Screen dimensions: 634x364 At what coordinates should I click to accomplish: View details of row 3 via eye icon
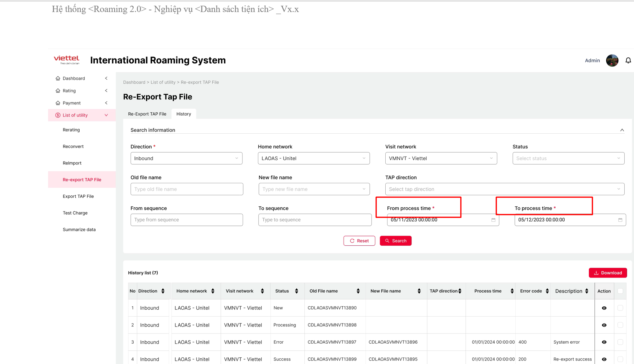click(604, 342)
